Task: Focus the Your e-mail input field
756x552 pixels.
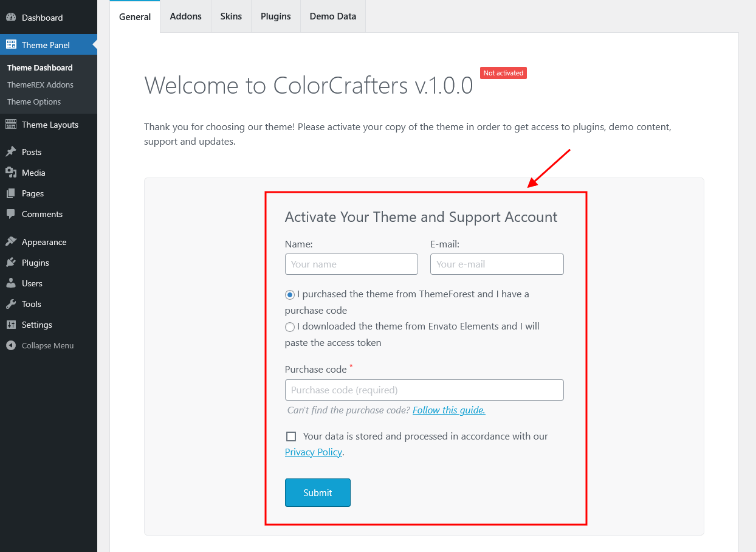Action: 497,264
